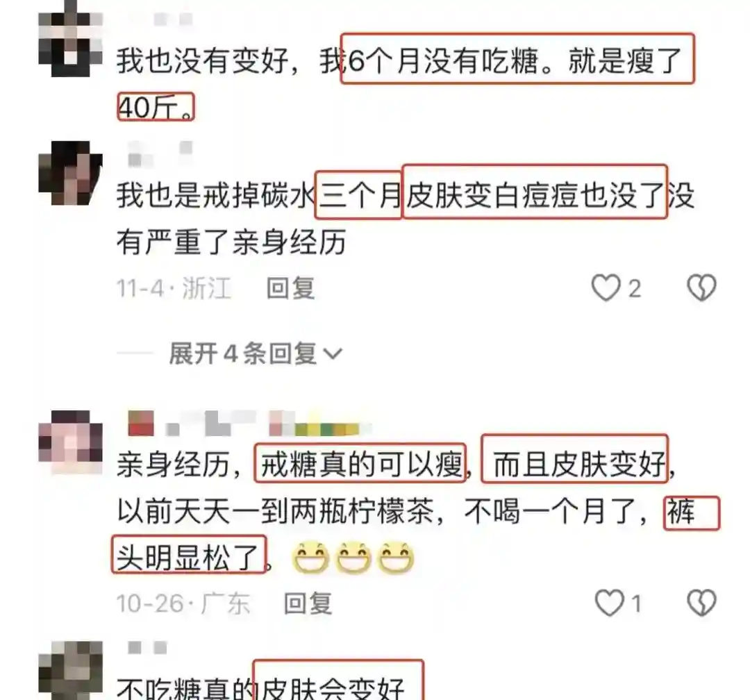This screenshot has width=750, height=700.
Task: Open username above 戒掉碳水 comment
Action: click(160, 153)
